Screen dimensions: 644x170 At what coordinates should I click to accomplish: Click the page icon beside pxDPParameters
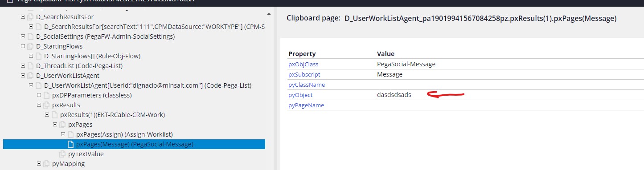coord(46,95)
